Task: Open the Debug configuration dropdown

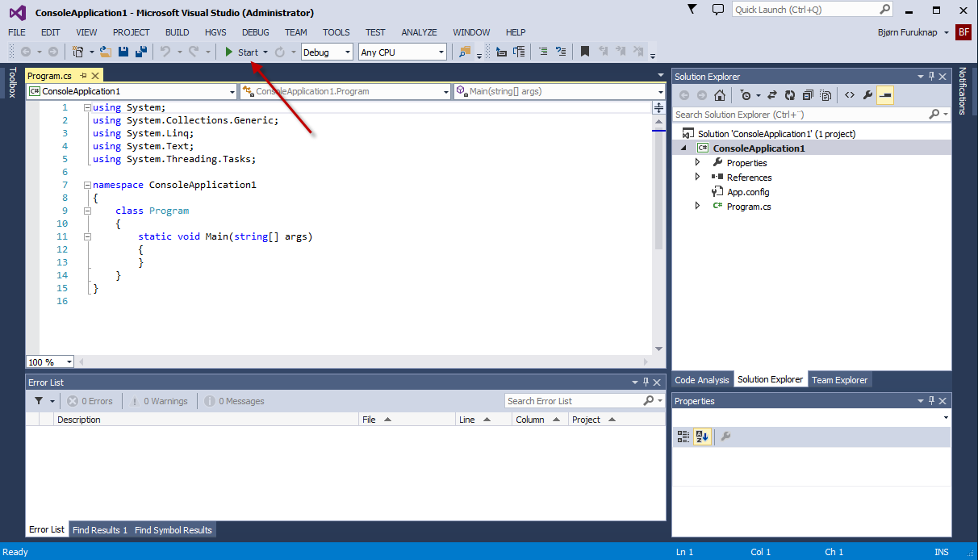Action: pos(348,52)
